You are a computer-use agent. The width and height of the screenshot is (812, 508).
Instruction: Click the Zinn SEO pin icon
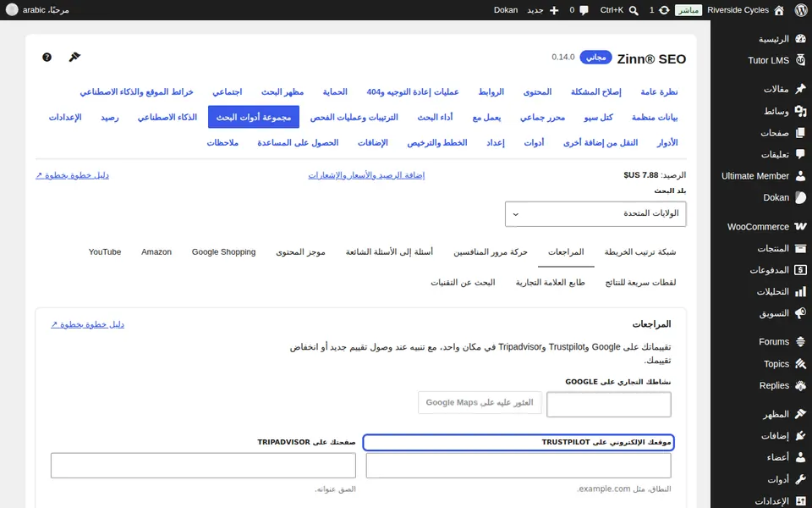pyautogui.click(x=74, y=57)
